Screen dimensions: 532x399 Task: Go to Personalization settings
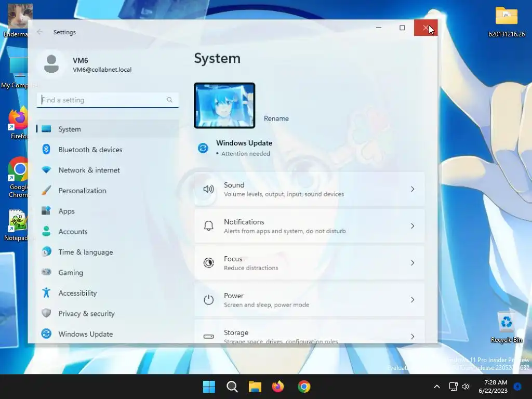coord(108,190)
